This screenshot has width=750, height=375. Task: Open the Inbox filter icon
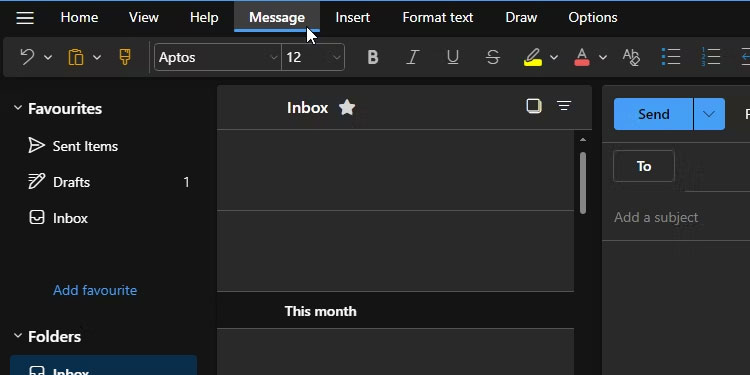click(x=564, y=106)
